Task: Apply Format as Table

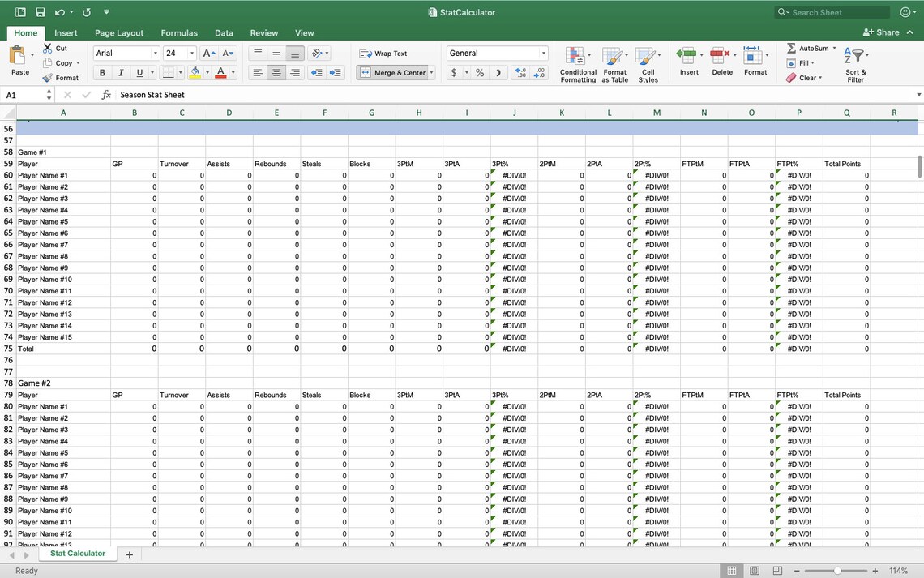Action: pos(614,63)
